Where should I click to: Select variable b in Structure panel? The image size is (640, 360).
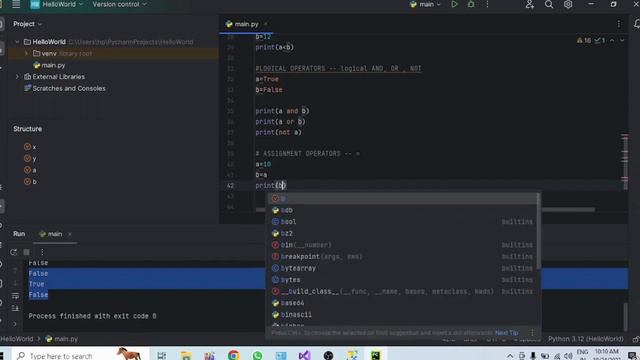tap(30, 182)
